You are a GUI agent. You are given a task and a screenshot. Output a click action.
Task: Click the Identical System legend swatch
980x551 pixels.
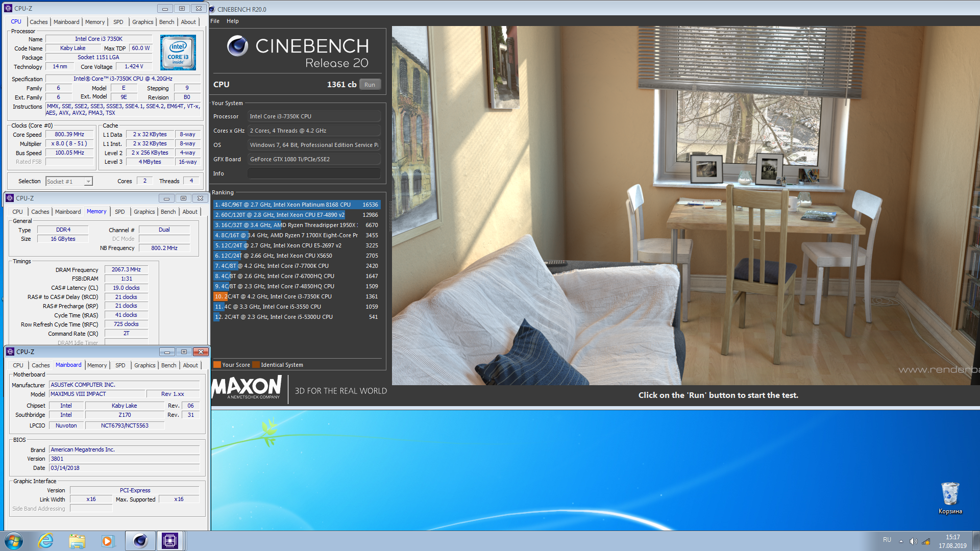256,365
